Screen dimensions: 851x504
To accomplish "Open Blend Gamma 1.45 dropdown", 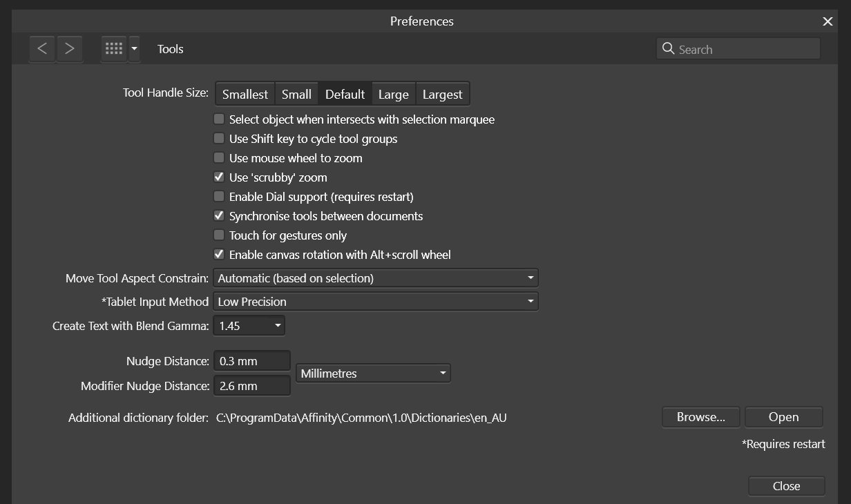I will tap(249, 325).
